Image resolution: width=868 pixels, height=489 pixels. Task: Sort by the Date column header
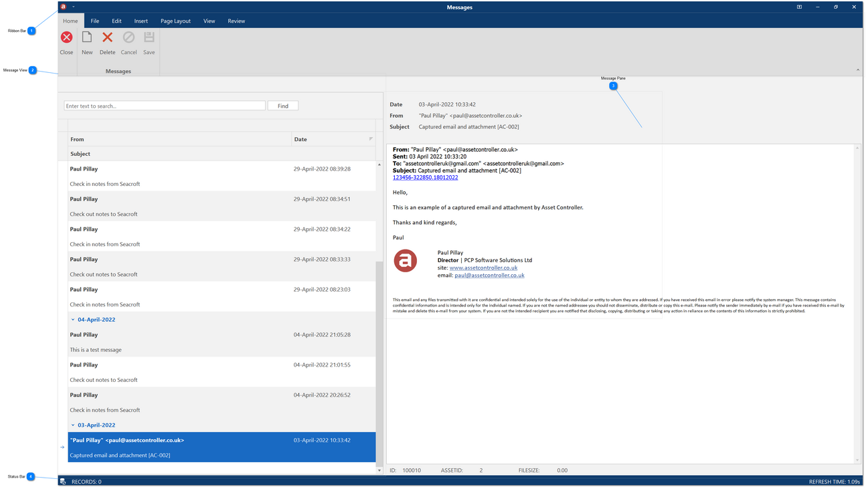[x=333, y=139]
